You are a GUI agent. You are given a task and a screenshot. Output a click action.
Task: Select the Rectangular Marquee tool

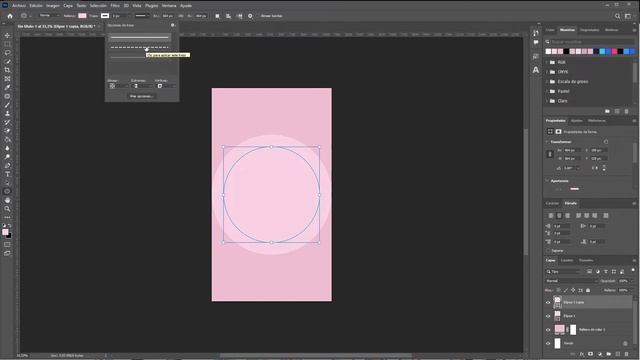coord(7,44)
